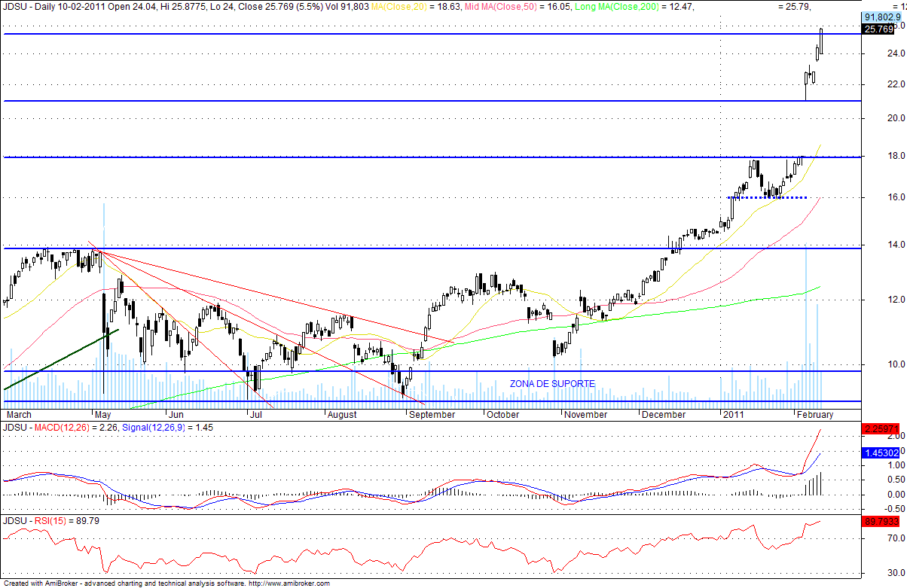Viewport: 907px width, 588px height.
Task: Click the red 2.25971 MACD value label
Action: (x=881, y=429)
